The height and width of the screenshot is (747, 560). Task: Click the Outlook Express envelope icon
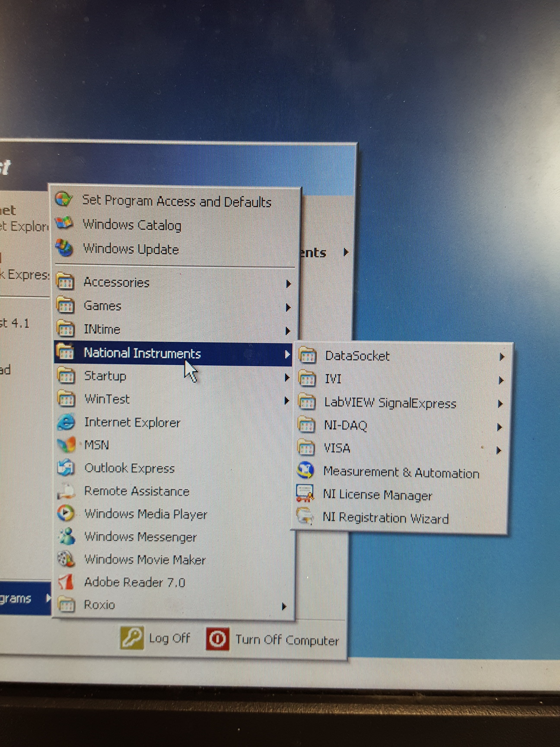pos(66,467)
